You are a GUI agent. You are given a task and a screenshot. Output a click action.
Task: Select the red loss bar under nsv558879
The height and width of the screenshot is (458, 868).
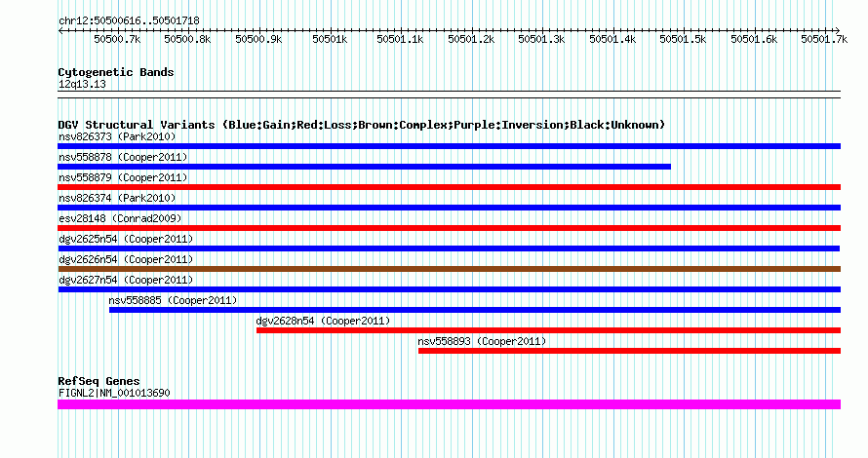click(x=449, y=187)
